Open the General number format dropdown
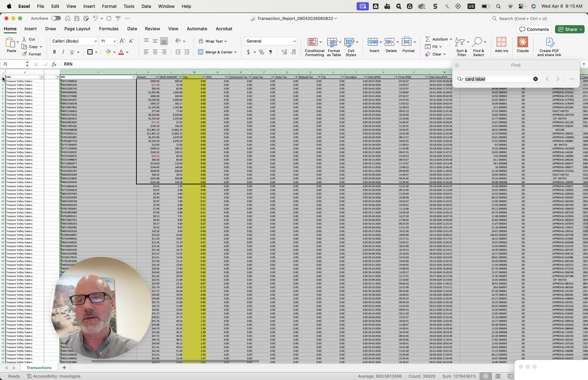 294,41
